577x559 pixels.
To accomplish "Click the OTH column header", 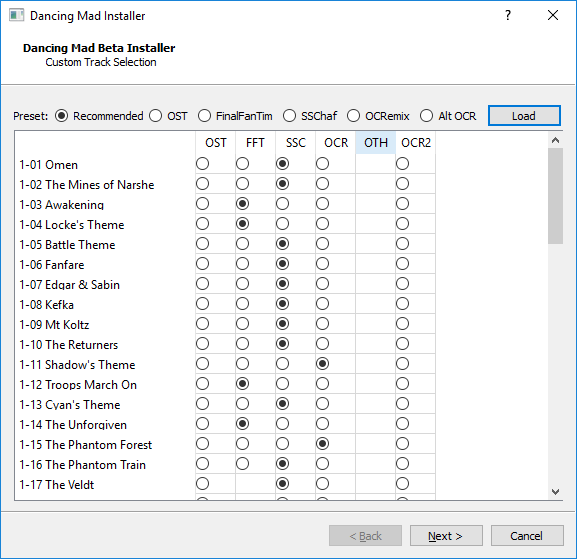I will coord(376,143).
